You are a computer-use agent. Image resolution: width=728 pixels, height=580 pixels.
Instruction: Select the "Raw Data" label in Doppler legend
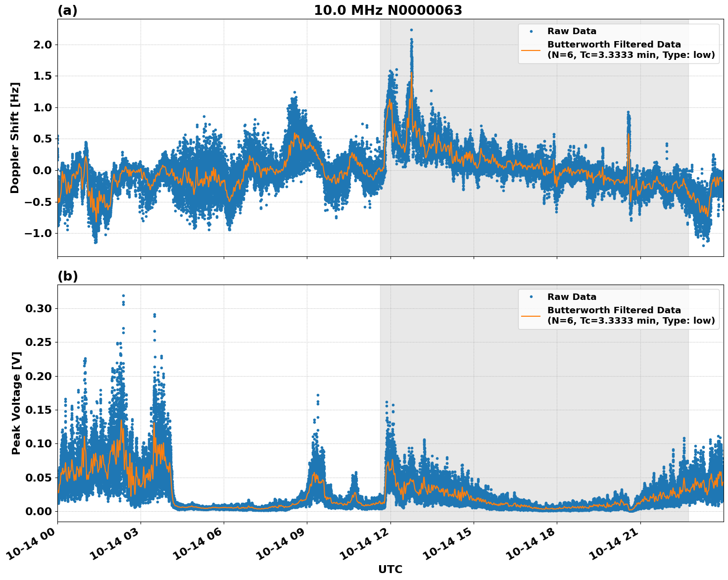click(572, 32)
